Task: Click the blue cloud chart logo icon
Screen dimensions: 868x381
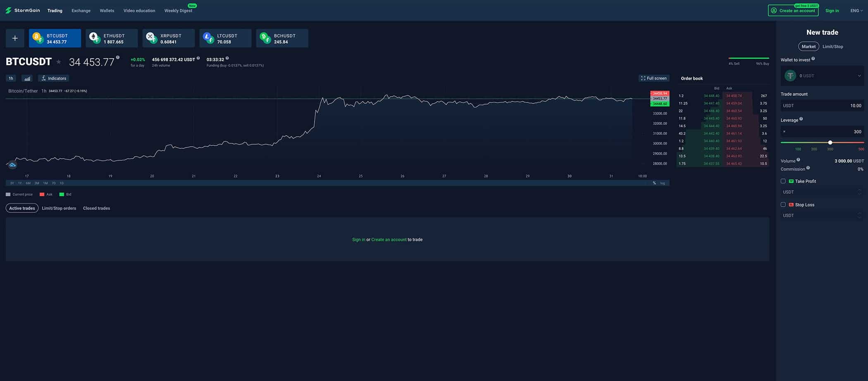Action: (12, 164)
